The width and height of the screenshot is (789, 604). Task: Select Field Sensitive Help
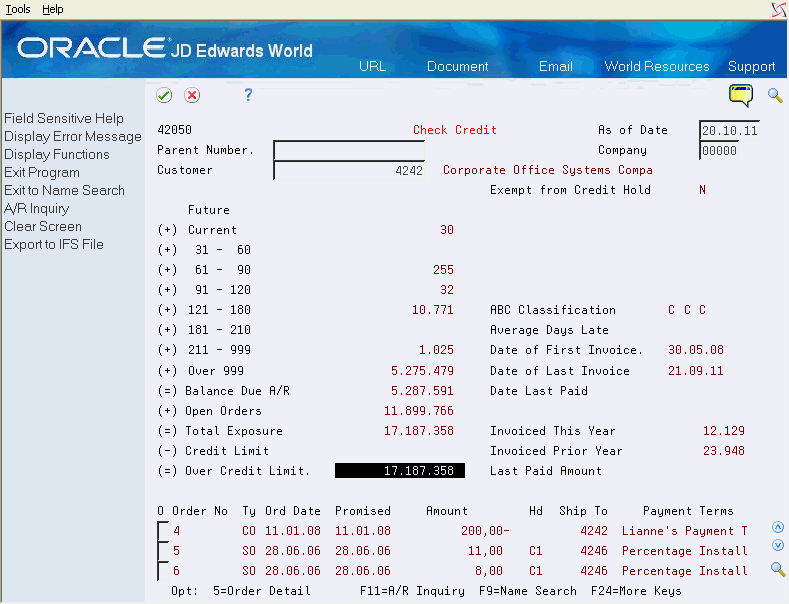click(x=64, y=118)
